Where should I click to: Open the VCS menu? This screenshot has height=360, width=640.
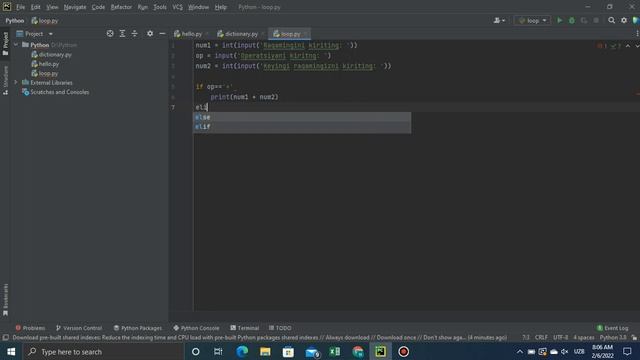pos(177,7)
